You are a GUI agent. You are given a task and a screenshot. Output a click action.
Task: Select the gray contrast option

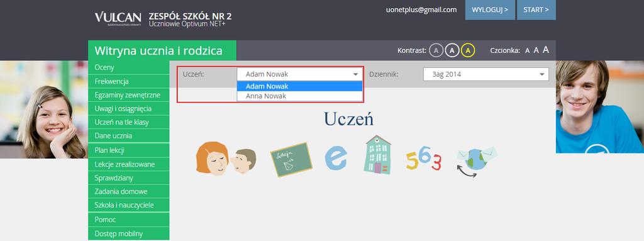pos(436,50)
